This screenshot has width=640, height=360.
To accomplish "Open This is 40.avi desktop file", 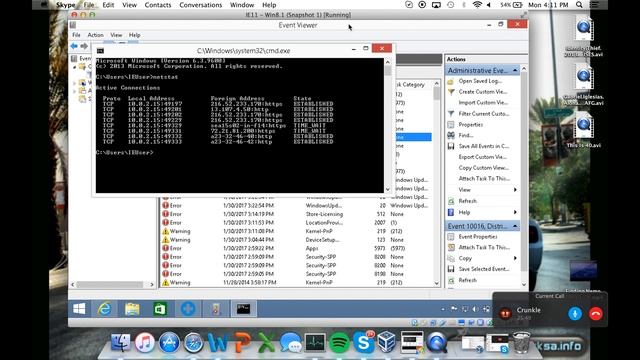I will pos(584,131).
